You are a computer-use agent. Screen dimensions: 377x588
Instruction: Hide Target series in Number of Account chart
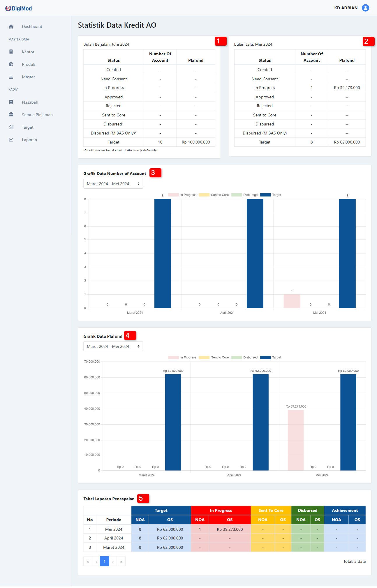[271, 195]
